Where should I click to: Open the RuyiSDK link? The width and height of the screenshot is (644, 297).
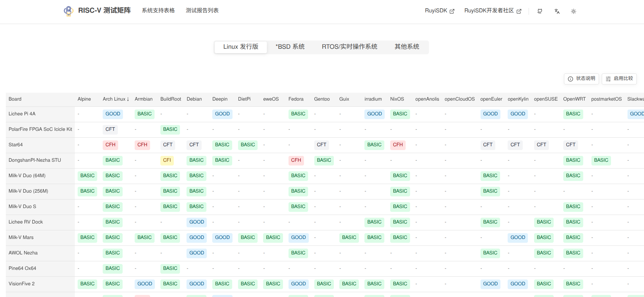pyautogui.click(x=440, y=11)
